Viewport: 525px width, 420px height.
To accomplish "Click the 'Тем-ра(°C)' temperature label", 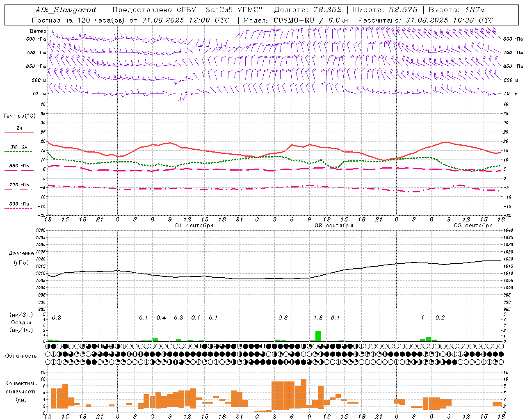I will pyautogui.click(x=19, y=116).
